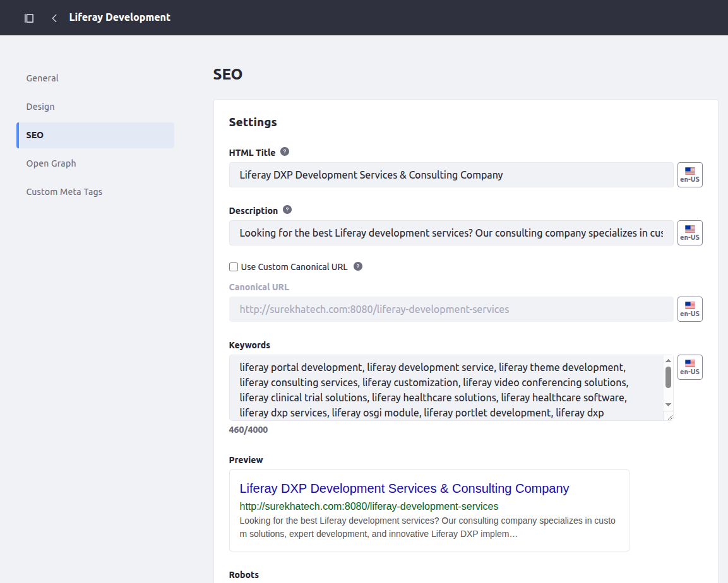Click the Preview section label
The height and width of the screenshot is (583, 728).
pos(246,460)
